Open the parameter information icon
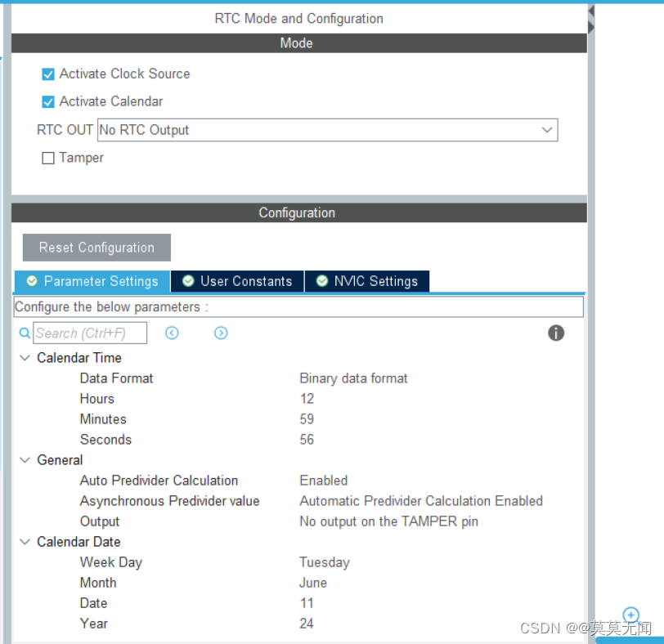 [x=556, y=333]
